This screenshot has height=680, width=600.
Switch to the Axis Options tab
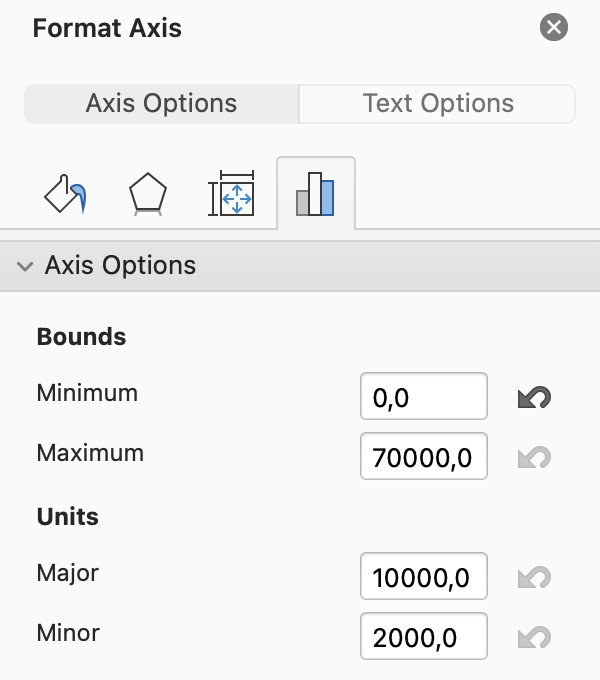pos(161,103)
